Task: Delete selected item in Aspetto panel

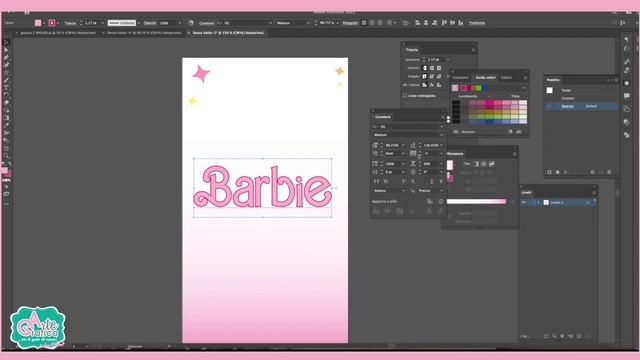Action: coord(609,172)
